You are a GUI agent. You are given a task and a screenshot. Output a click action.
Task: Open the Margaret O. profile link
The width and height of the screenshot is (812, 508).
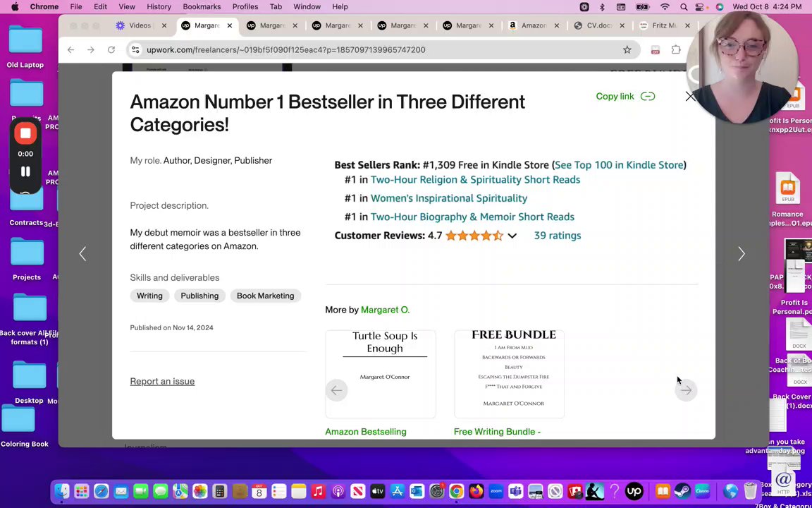(x=385, y=310)
